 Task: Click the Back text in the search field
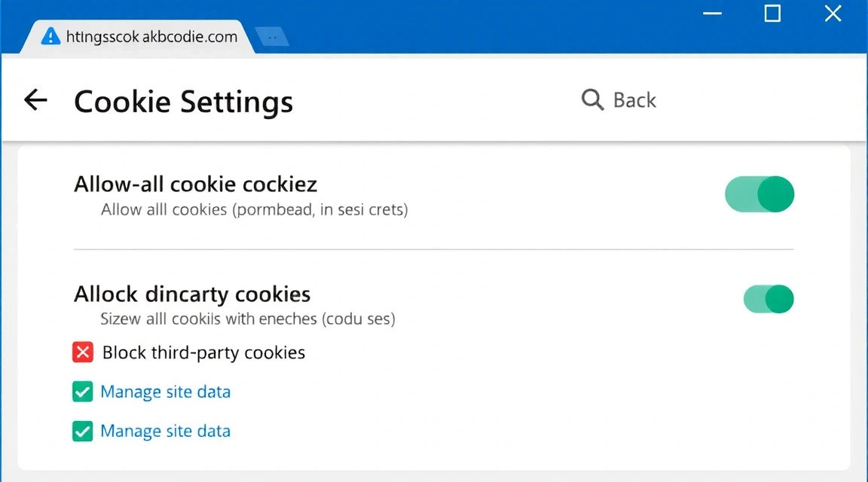click(634, 100)
